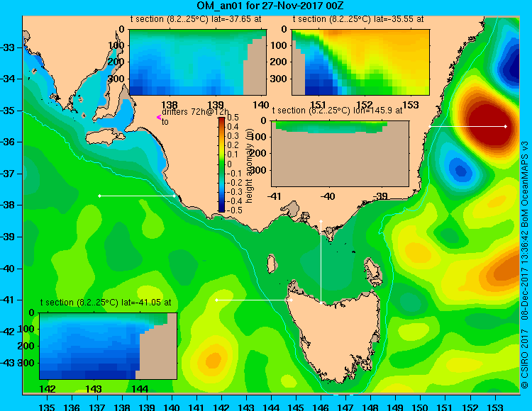Click the "-33" label on the latitude axis
The image size is (532, 411).
coord(8,47)
